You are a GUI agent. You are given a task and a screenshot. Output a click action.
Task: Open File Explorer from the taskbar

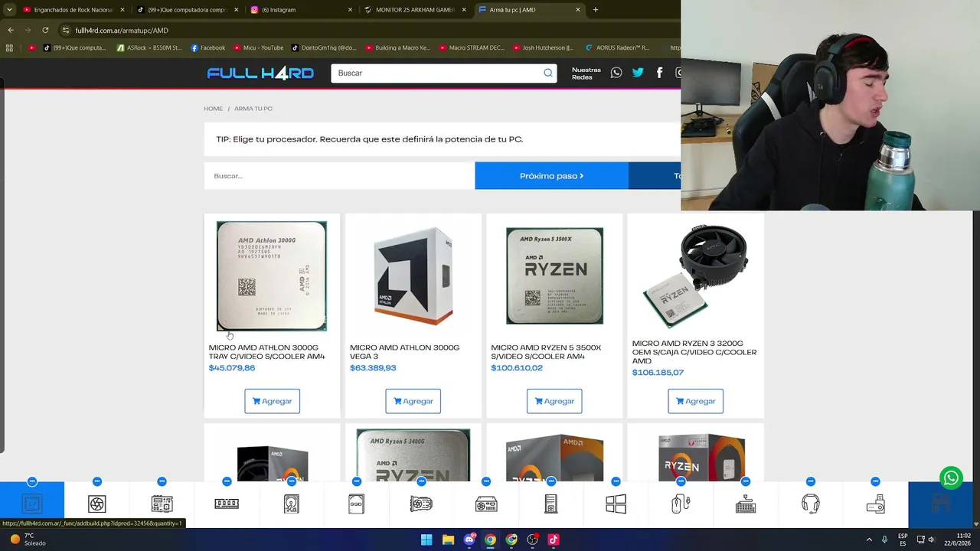(x=448, y=540)
